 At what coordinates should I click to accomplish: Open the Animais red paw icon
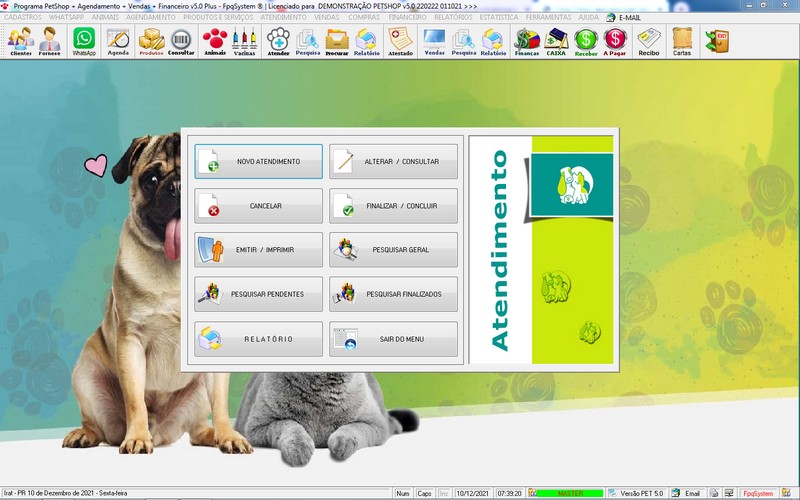coord(215,42)
